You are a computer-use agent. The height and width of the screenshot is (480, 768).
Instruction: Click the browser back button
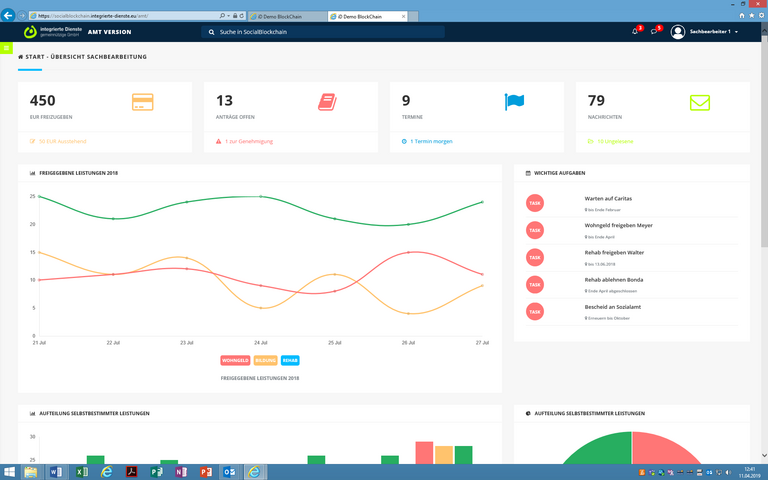pos(9,15)
